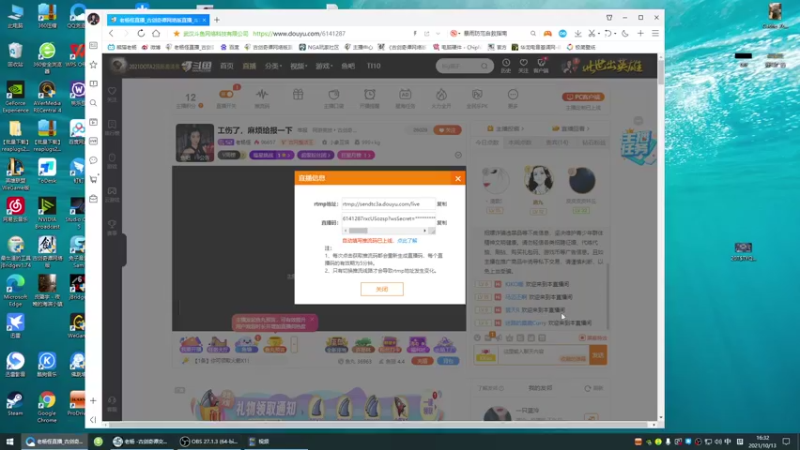Reload the Douyu page
Viewport: 800px width, 450px height.
141,33
